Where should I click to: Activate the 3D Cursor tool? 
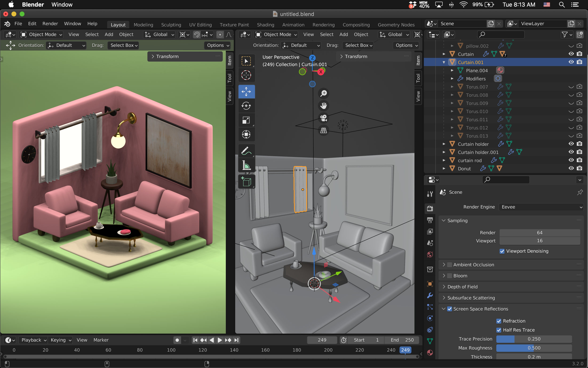(246, 75)
